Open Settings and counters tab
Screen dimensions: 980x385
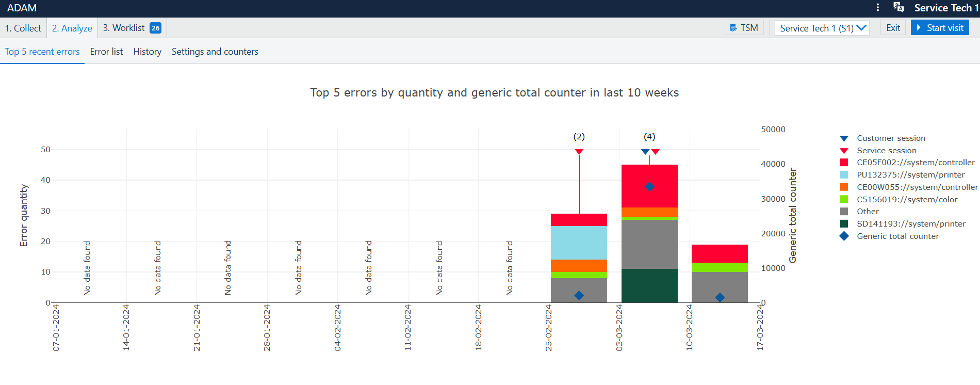coord(215,52)
